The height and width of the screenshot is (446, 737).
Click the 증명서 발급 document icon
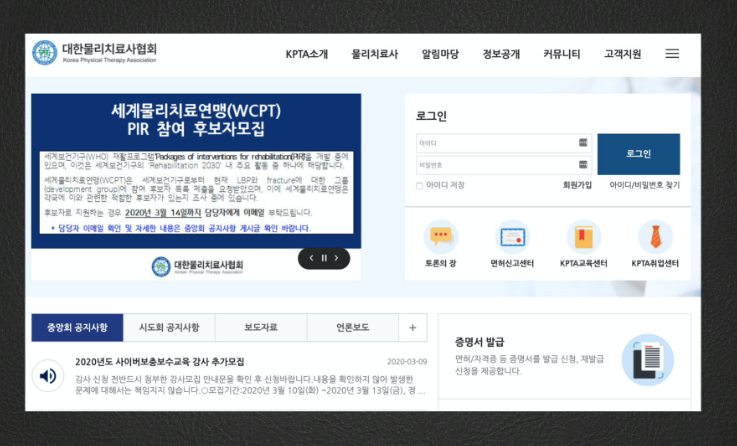pyautogui.click(x=648, y=360)
